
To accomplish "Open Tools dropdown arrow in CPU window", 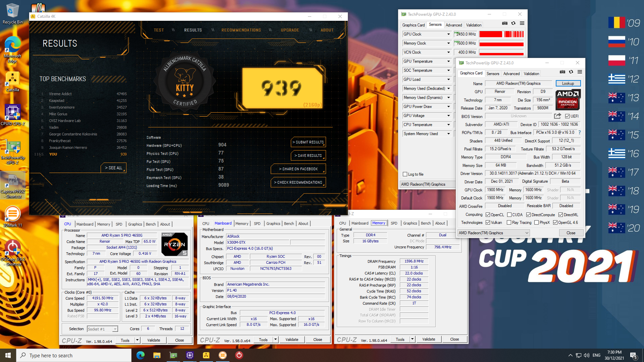I will point(137,340).
